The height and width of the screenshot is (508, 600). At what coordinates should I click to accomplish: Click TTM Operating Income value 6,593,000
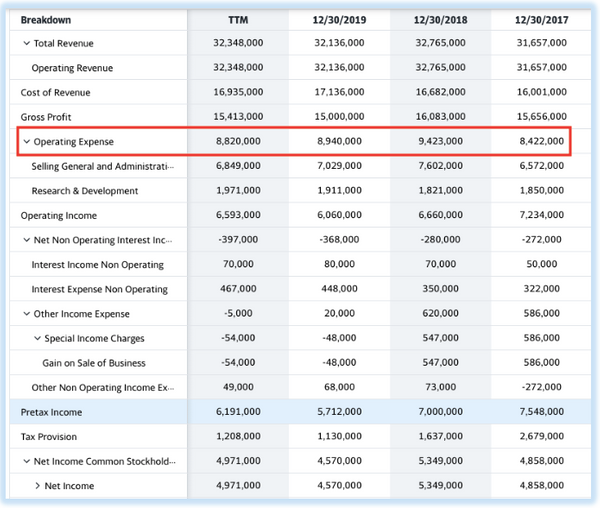(238, 215)
